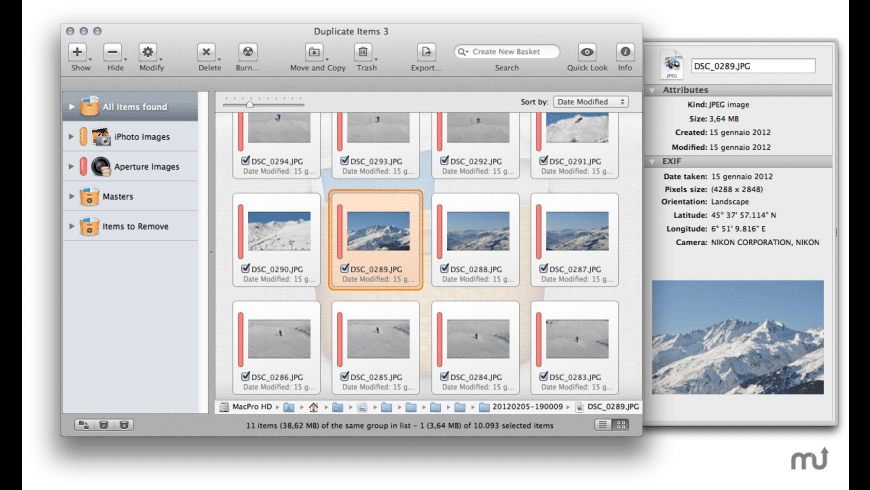870x490 pixels.
Task: Expand the iPhoto Images group
Action: pyautogui.click(x=71, y=137)
